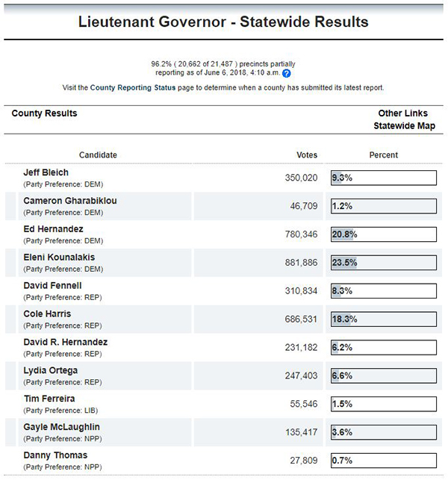Click David R. Hernandez vote count 231,182
448x480 pixels.
click(x=301, y=347)
